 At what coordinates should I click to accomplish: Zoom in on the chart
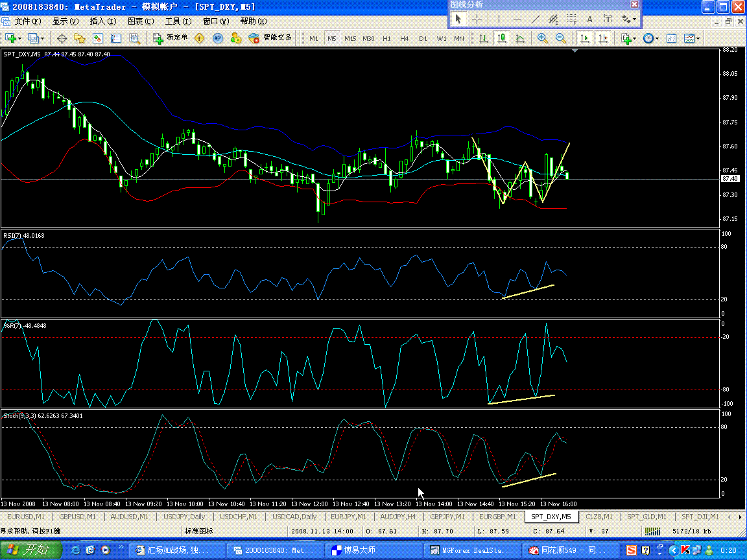pyautogui.click(x=543, y=39)
